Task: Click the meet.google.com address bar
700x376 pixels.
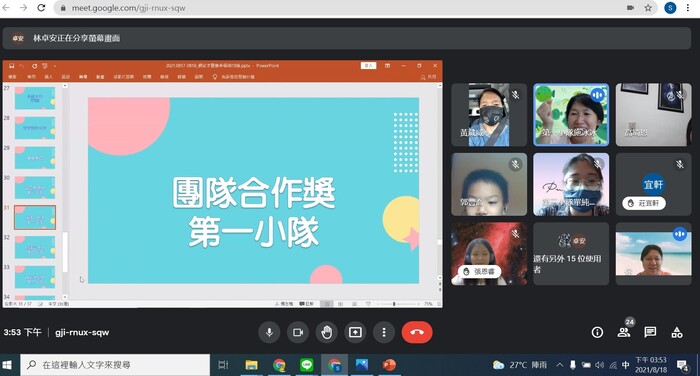Action: [339, 8]
